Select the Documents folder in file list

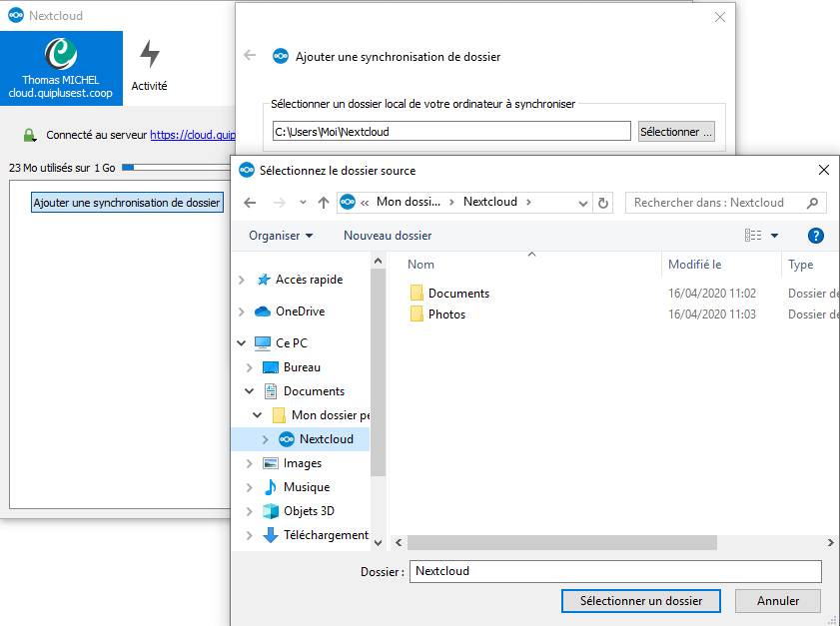(458, 294)
